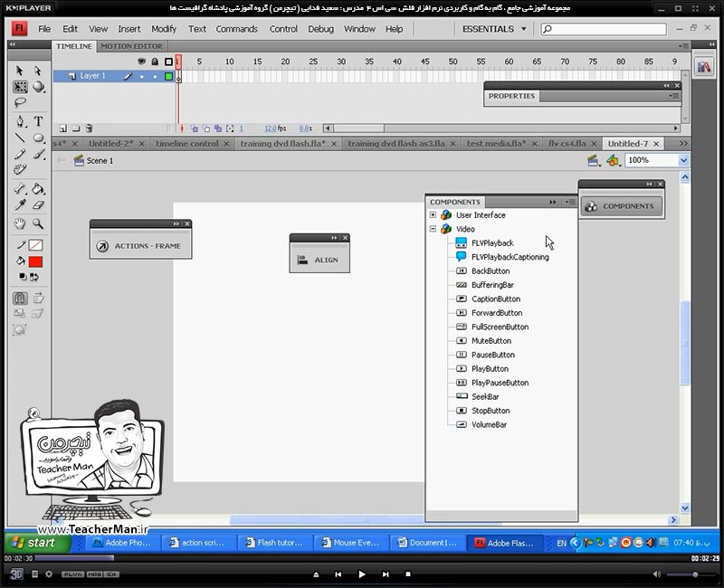Image resolution: width=724 pixels, height=588 pixels.
Task: Switch to MOTION EDITOR tab
Action: (x=131, y=46)
